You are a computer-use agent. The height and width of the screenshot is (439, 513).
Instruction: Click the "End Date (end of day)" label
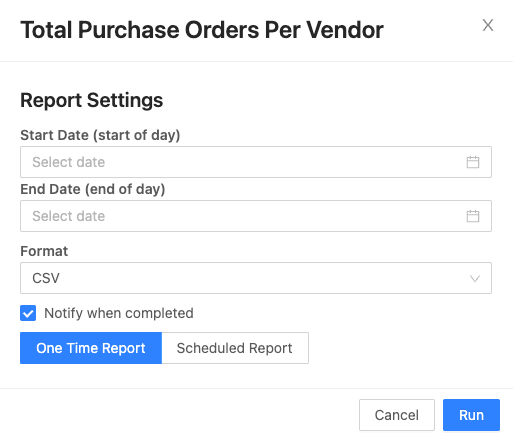pos(93,189)
